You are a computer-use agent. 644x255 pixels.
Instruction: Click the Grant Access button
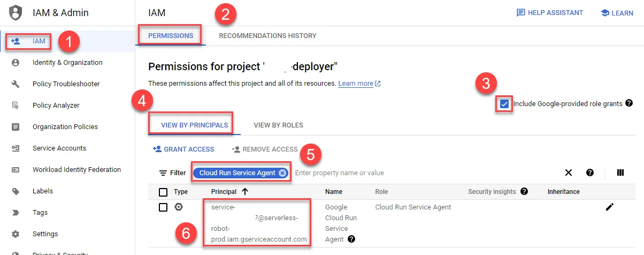click(183, 149)
